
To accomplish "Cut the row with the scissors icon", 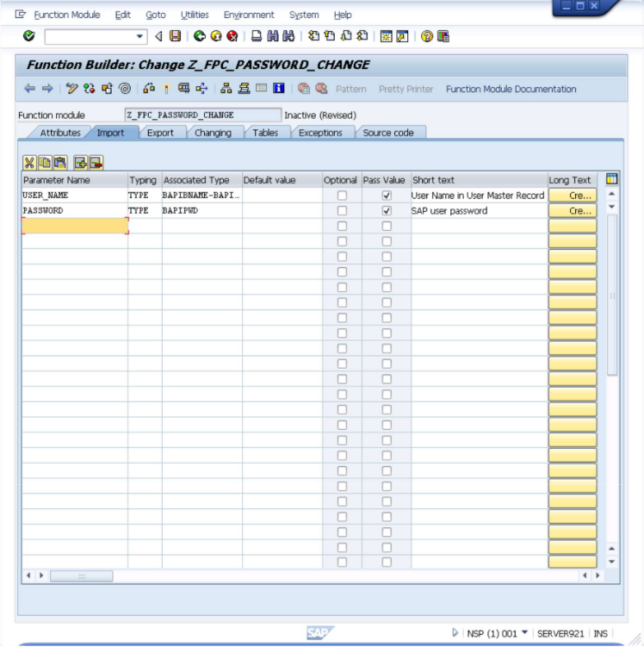I will [29, 162].
